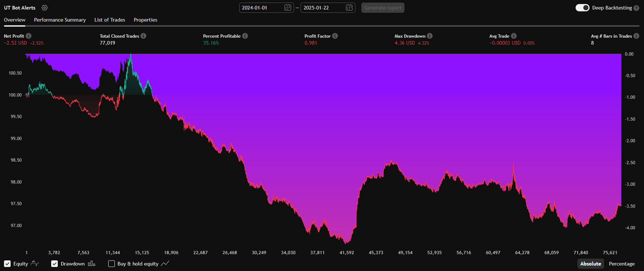
Task: Click Max Drawdown value 4.36 USD
Action: [405, 43]
